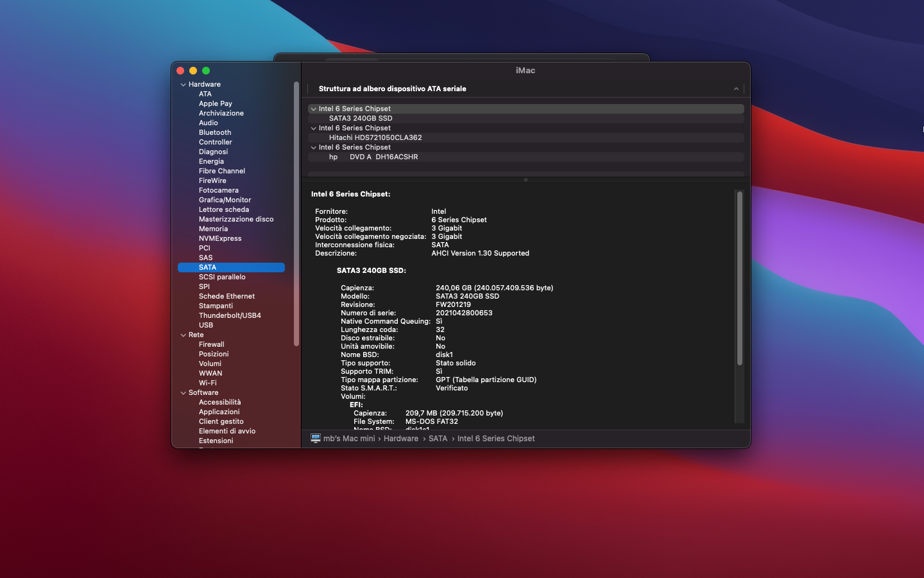Image resolution: width=924 pixels, height=578 pixels.
Task: Collapse the Rete section in sidebar
Action: click(x=184, y=335)
